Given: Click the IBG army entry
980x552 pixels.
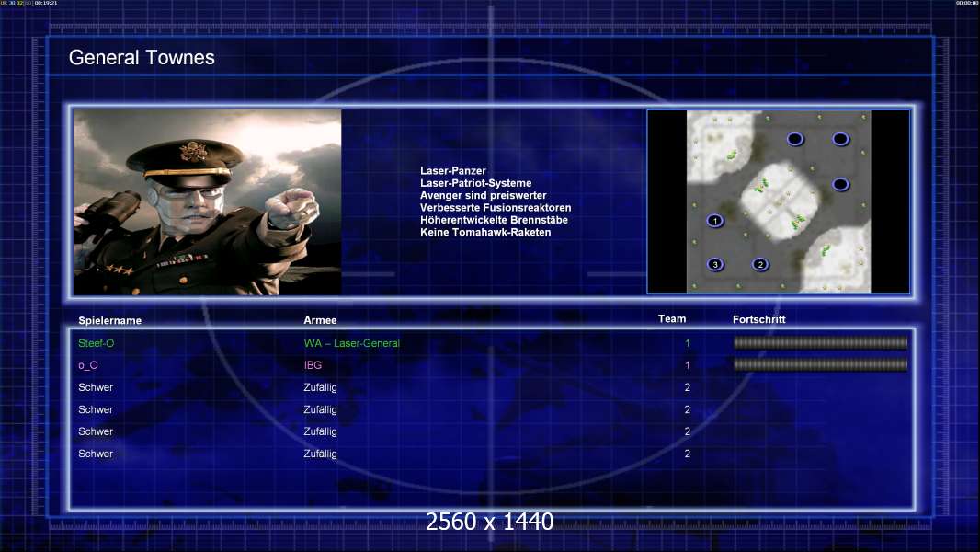Looking at the screenshot, I should point(313,365).
